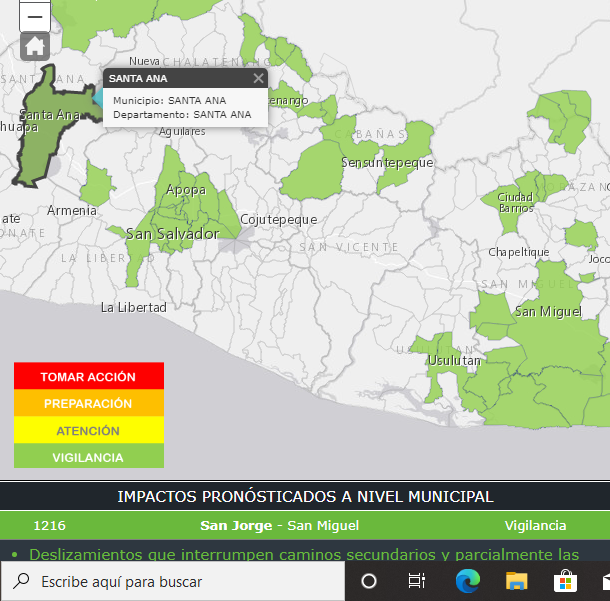Click the zoom out minus button
This screenshot has height=601, width=610.
35,16
